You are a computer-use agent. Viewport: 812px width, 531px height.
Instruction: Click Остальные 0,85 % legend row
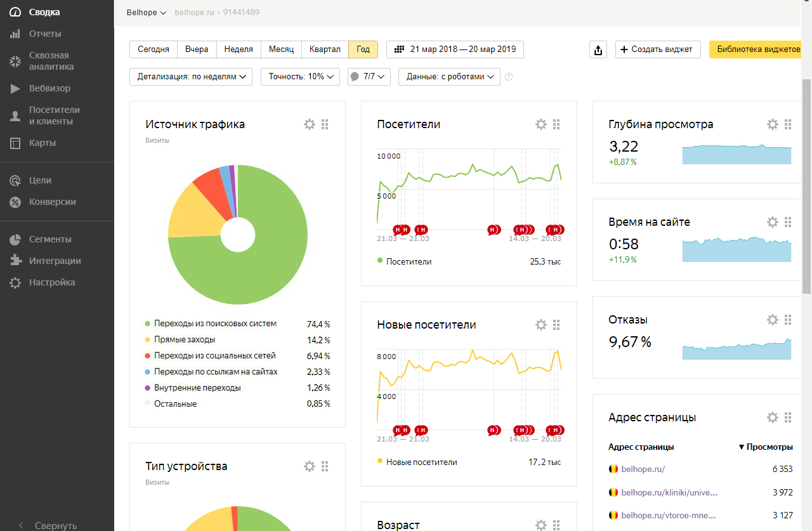pos(237,404)
